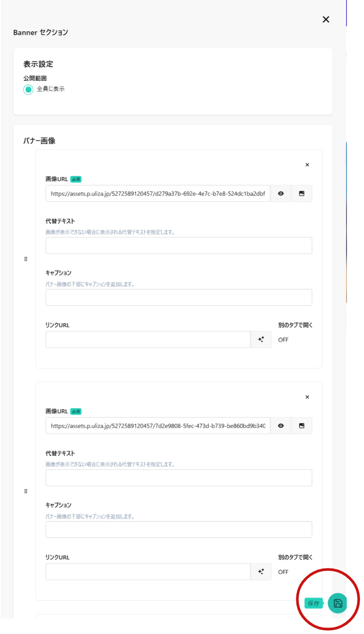This screenshot has height=634, width=364.
Task: Close the Banner section panel
Action: 326,19
